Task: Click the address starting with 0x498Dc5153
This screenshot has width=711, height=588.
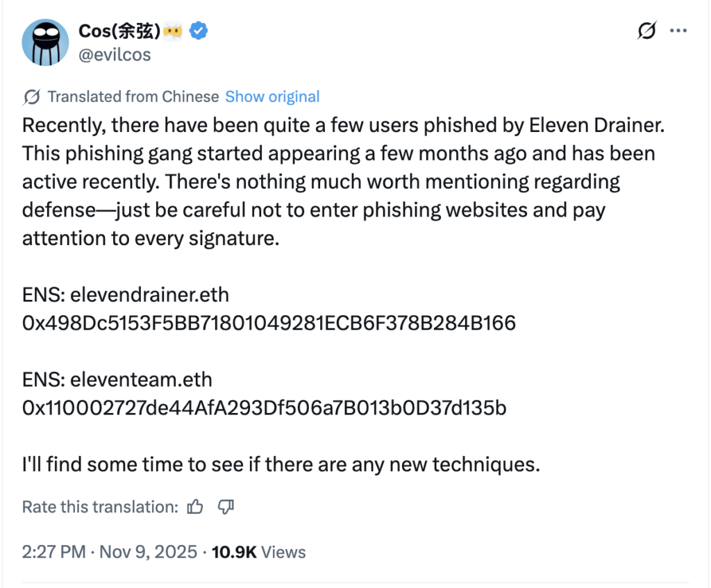Action: tap(269, 323)
